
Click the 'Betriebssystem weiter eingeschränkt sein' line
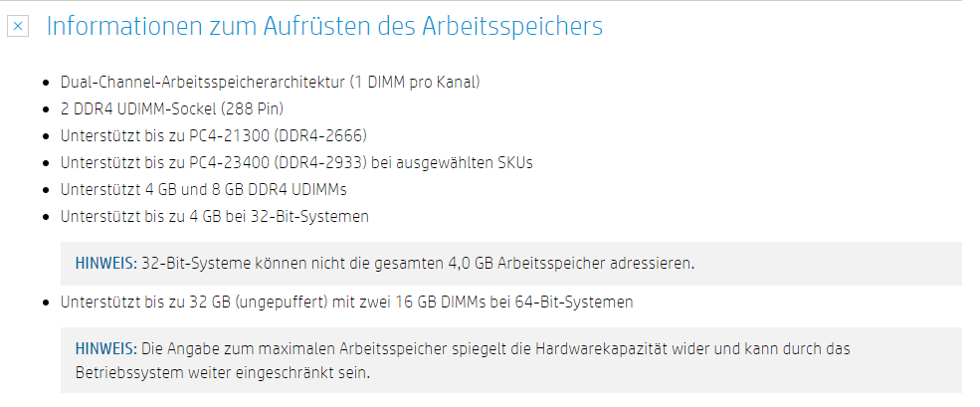click(223, 373)
